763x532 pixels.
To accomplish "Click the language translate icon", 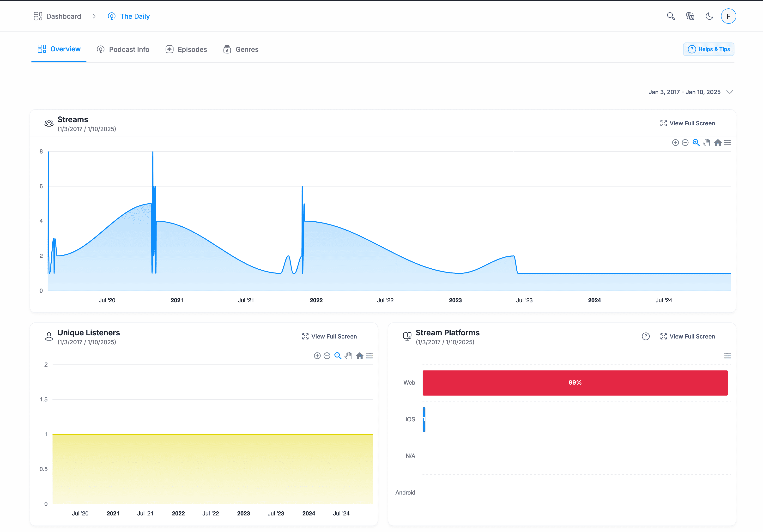I will tap(690, 16).
